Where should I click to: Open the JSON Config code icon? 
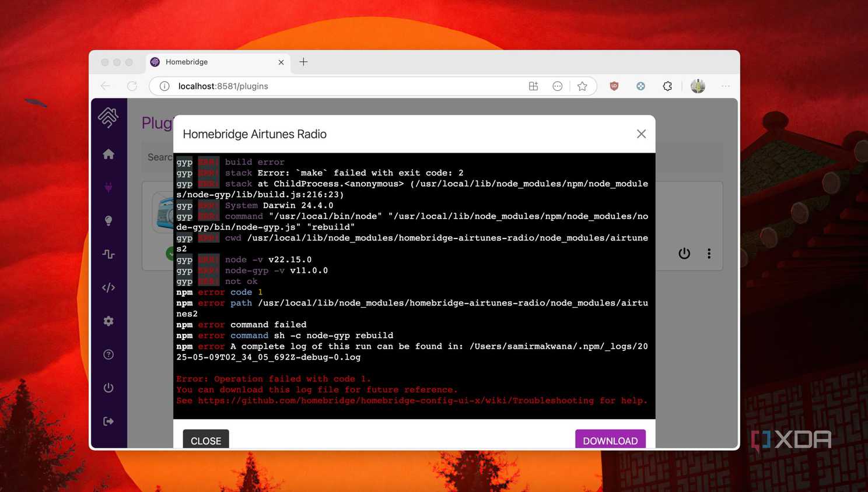pyautogui.click(x=108, y=287)
